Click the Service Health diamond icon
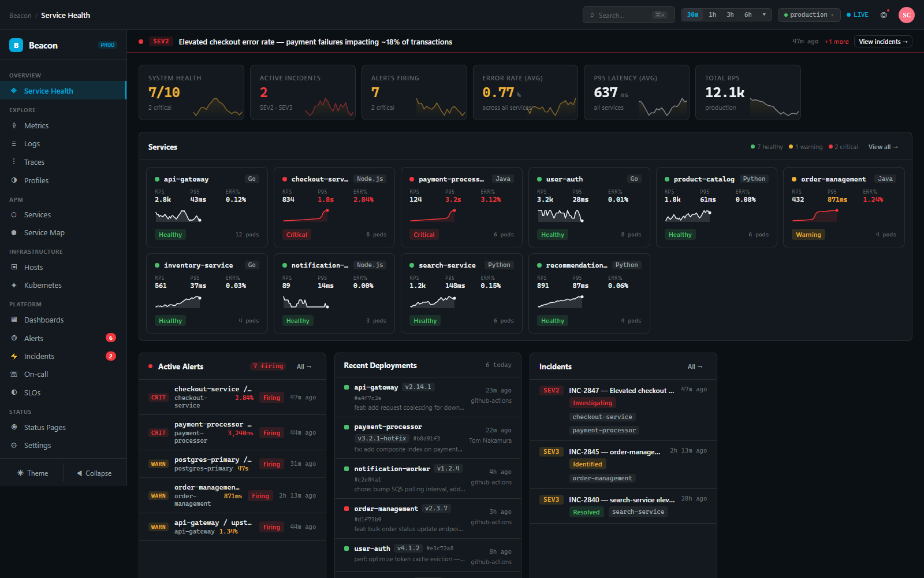The width and height of the screenshot is (924, 578). pos(14,91)
